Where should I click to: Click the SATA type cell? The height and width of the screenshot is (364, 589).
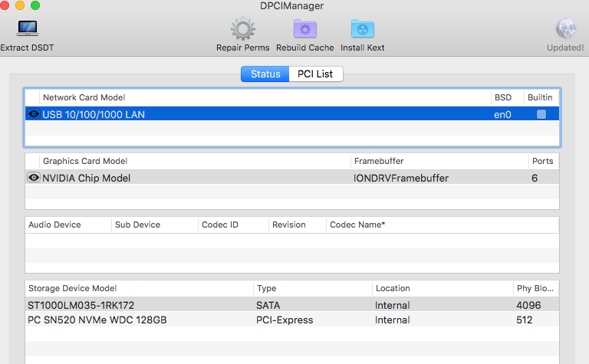[268, 305]
